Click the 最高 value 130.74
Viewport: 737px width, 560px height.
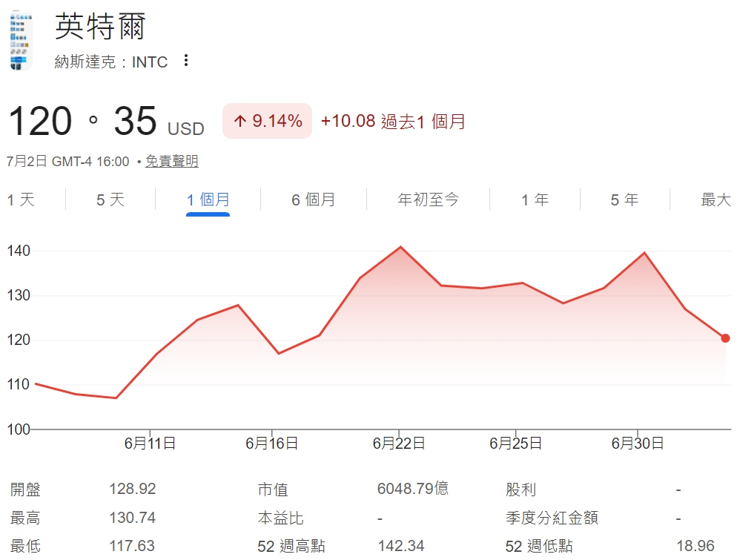click(x=133, y=518)
